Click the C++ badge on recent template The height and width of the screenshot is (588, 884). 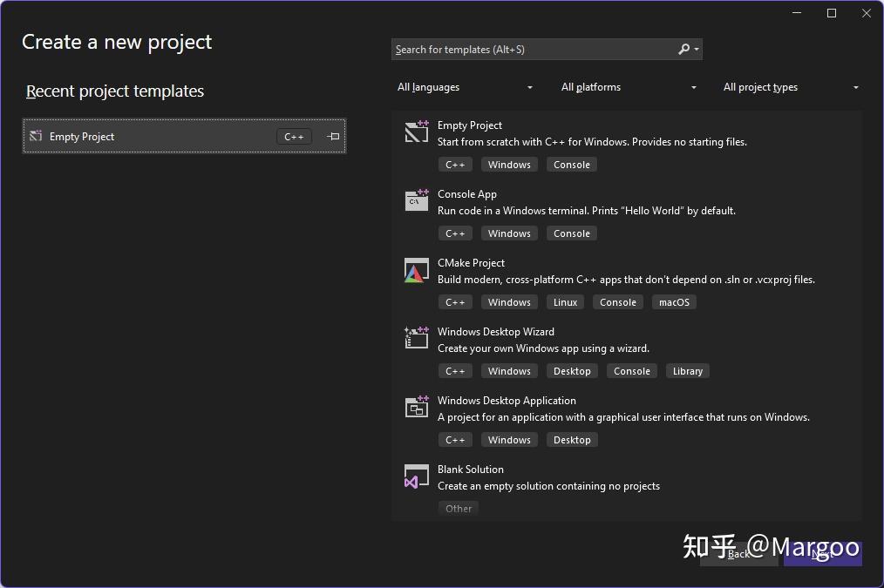(x=294, y=136)
